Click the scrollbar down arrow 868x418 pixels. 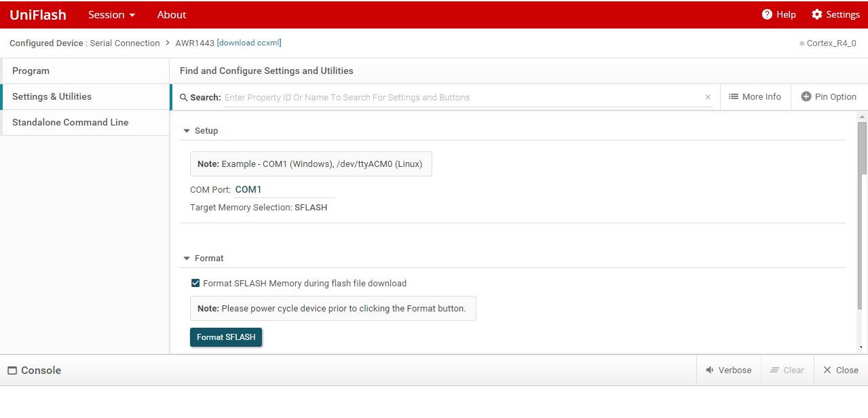[x=862, y=347]
